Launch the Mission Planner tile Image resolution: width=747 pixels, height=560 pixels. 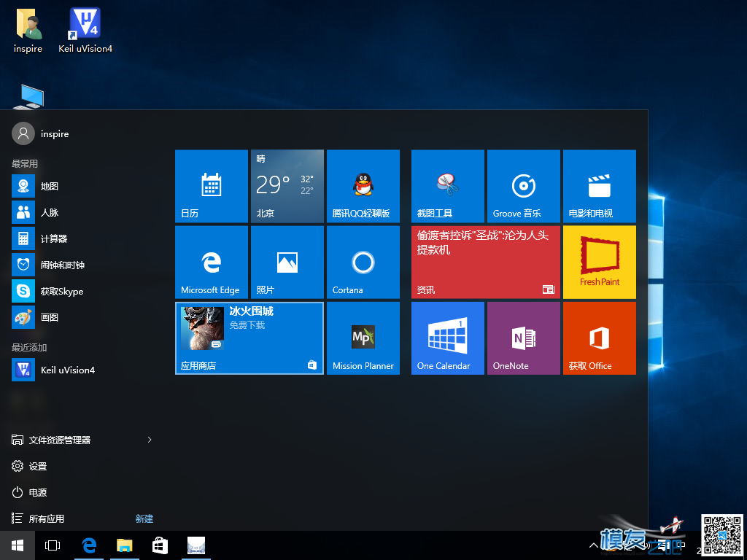pos(363,338)
